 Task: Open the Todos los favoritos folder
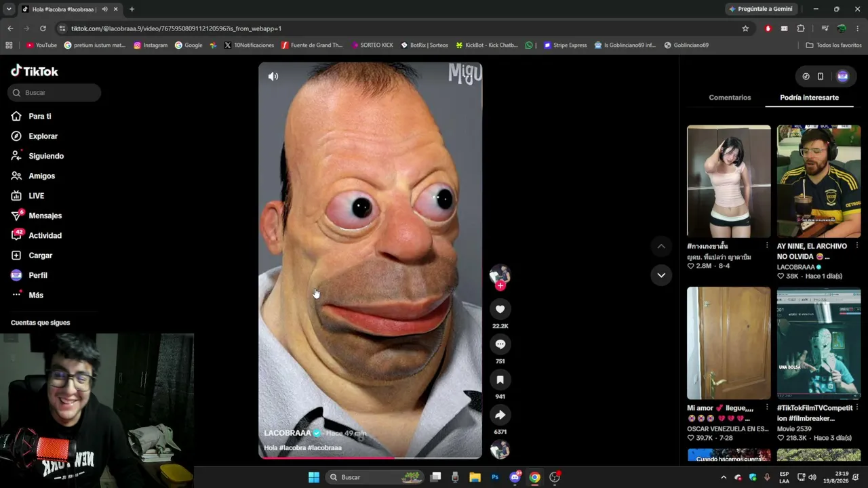(x=833, y=45)
